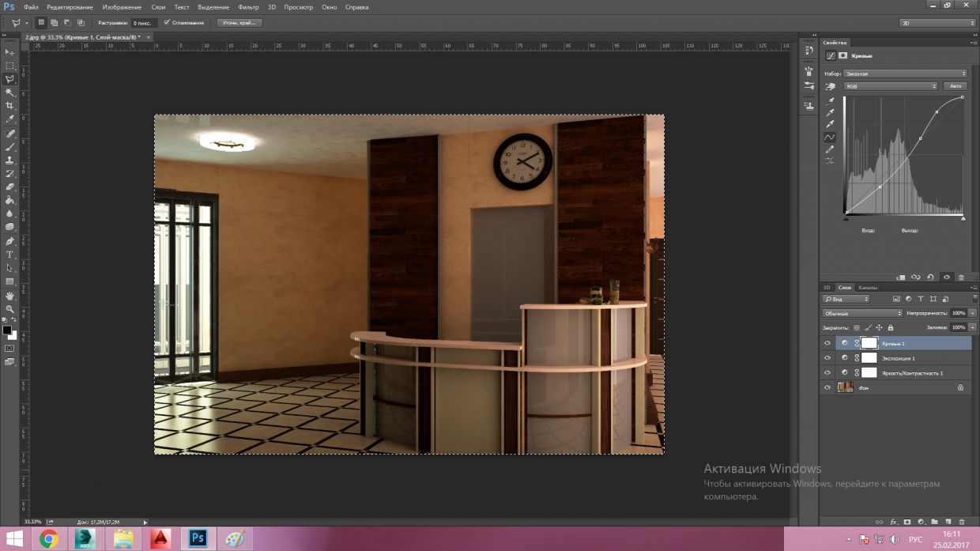Select the Hand tool

tap(10, 295)
